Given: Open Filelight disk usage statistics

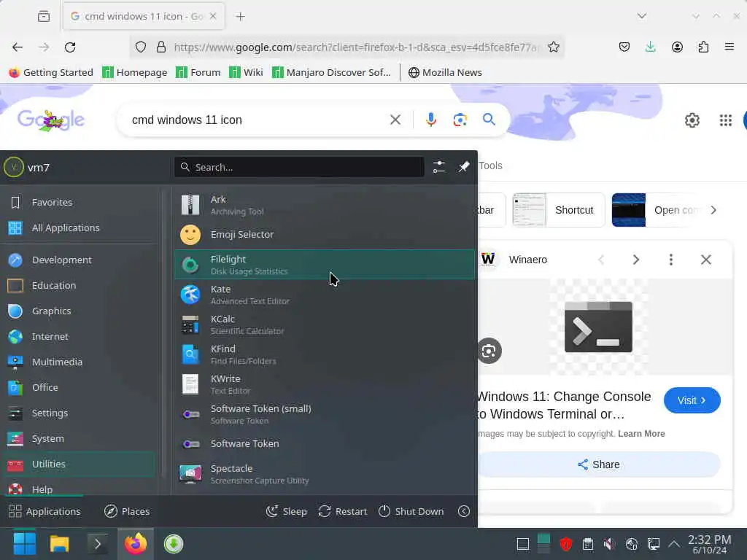Looking at the screenshot, I should tap(325, 264).
